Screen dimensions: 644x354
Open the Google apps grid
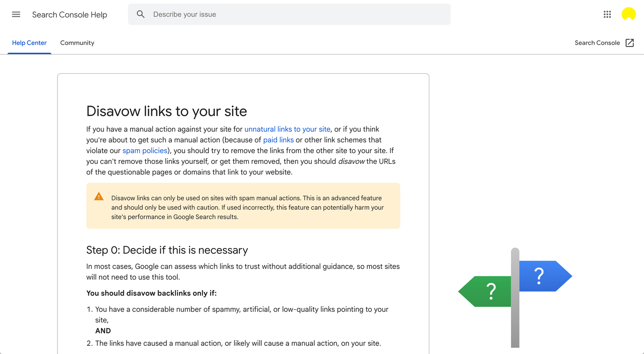[x=607, y=14]
